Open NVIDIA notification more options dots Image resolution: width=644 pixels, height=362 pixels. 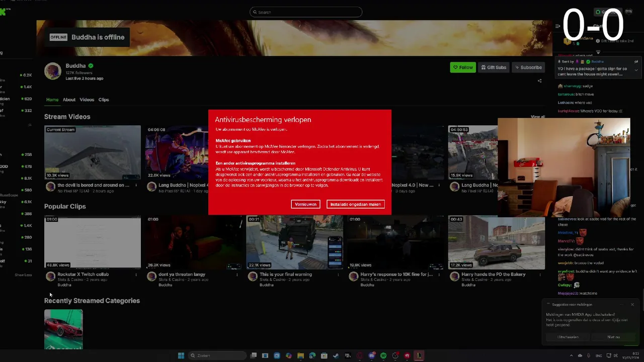tap(621, 304)
